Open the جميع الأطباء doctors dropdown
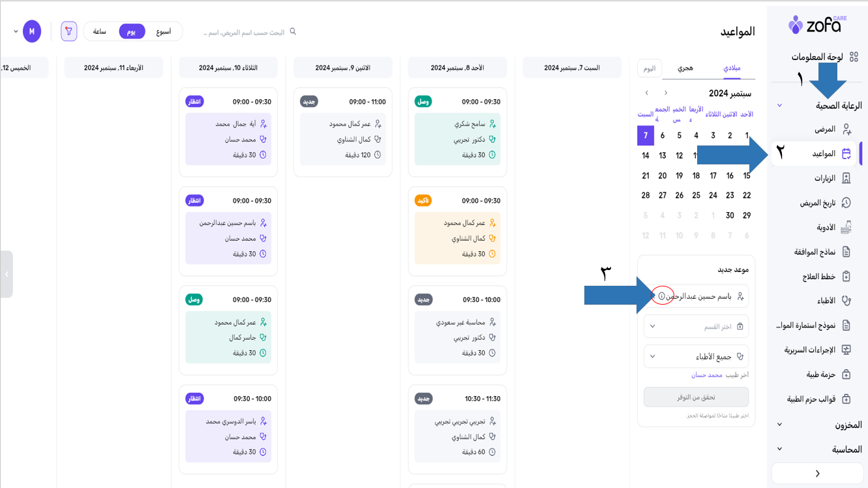Screen dimensions: 868x488 pyautogui.click(x=696, y=357)
